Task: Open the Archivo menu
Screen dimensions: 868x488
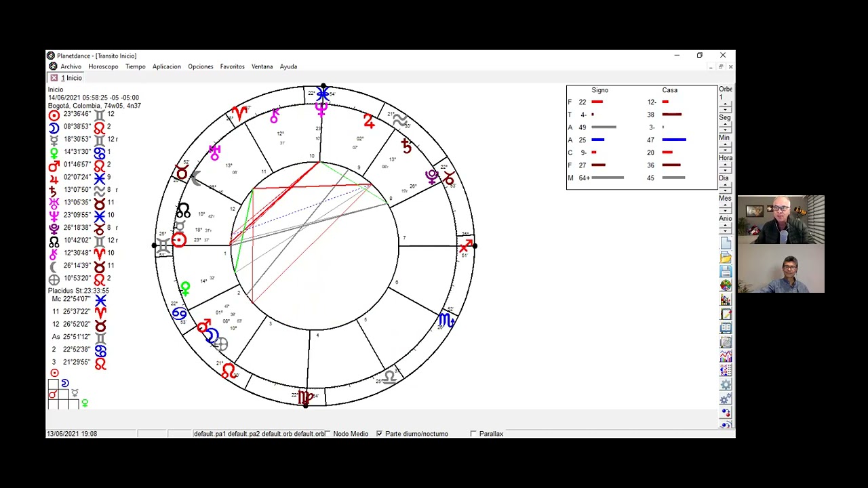Action: 71,66
